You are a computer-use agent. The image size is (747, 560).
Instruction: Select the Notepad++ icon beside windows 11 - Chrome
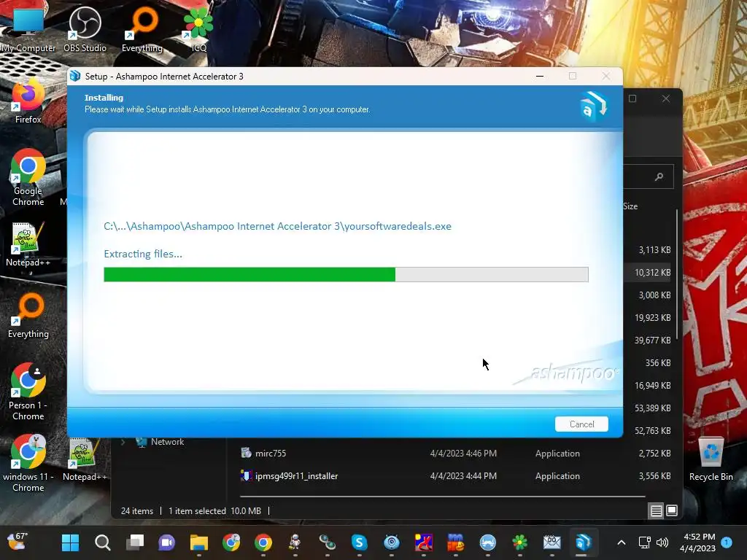tap(85, 459)
